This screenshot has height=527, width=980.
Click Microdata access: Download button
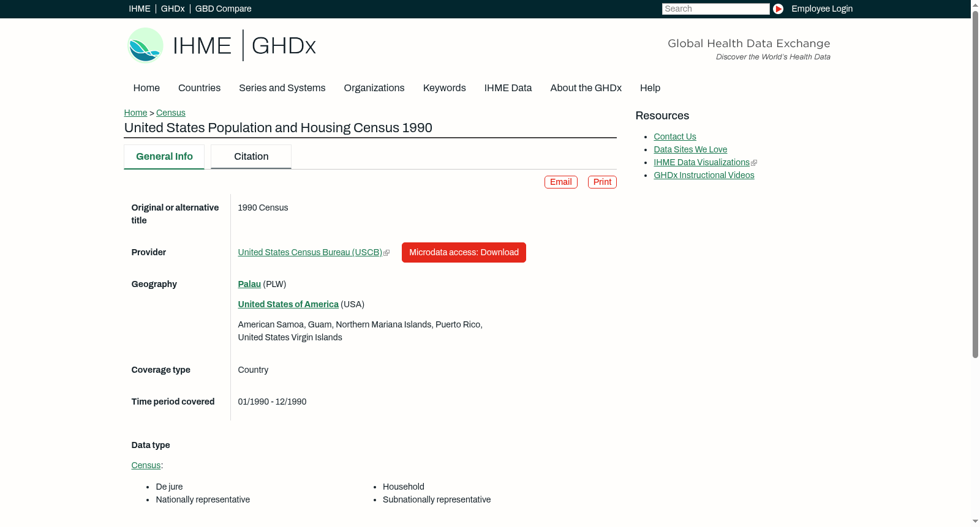[464, 253]
